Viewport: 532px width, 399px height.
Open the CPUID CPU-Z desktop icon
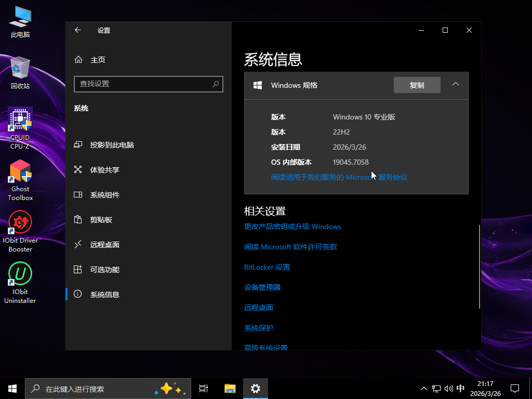(20, 128)
